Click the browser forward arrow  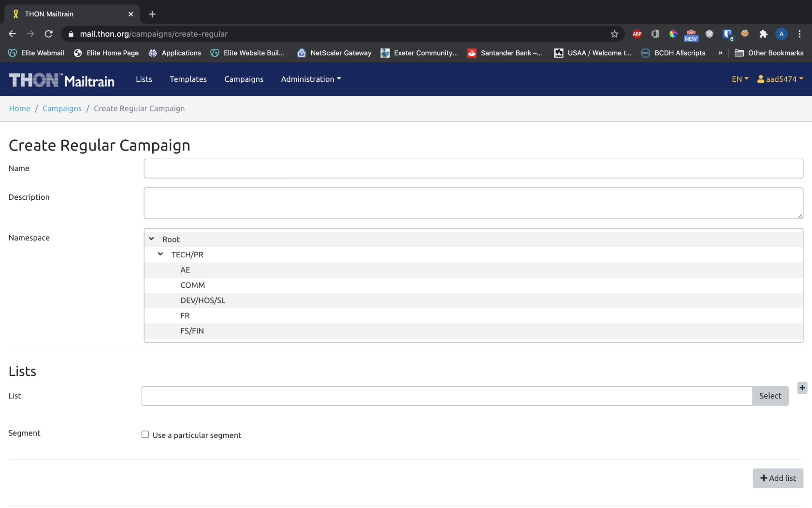coord(30,34)
